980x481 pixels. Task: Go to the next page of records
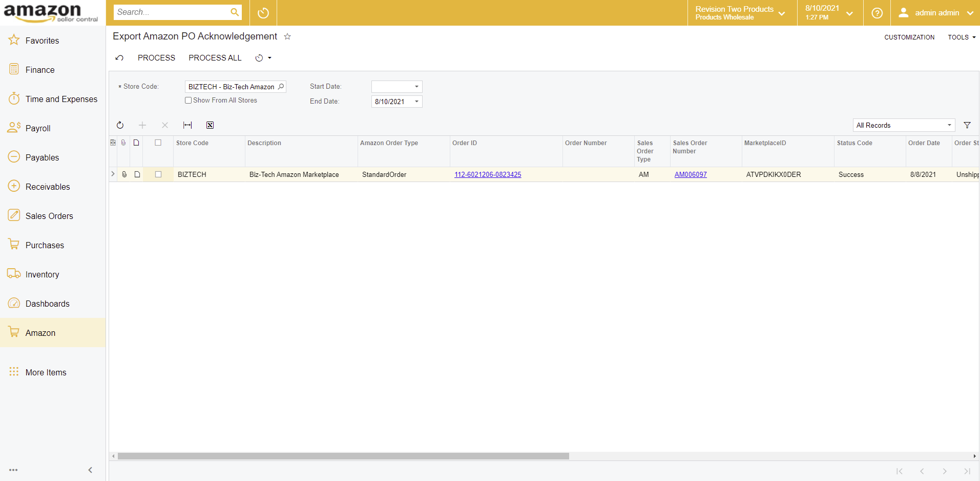coord(945,471)
